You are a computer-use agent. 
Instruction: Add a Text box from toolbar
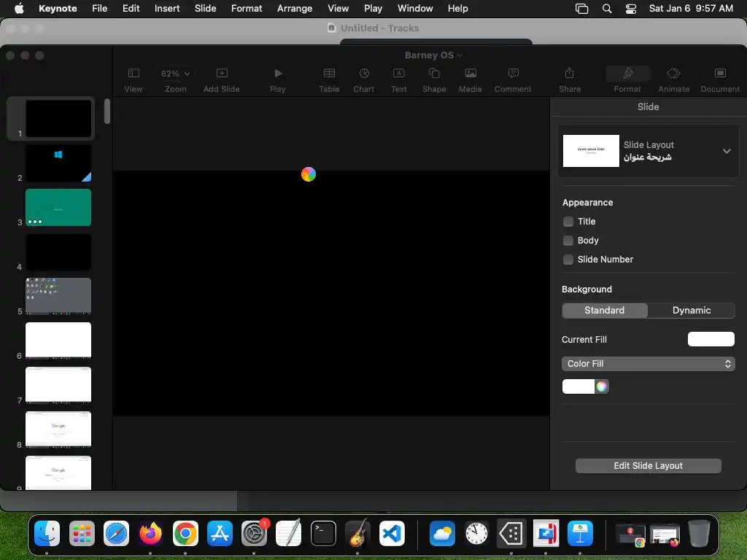pyautogui.click(x=399, y=74)
